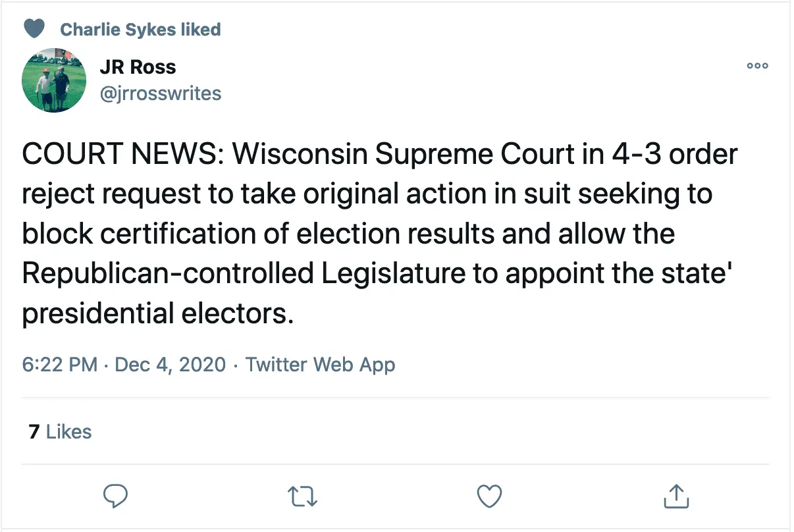Screen dimensions: 794x532
Task: Like the tweet with the heart outline
Action: point(489,496)
